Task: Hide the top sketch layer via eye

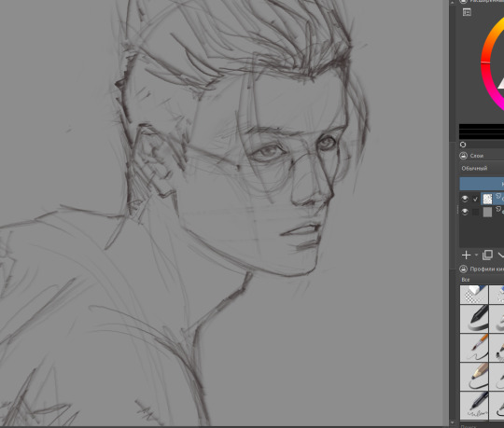Action: pos(465,199)
